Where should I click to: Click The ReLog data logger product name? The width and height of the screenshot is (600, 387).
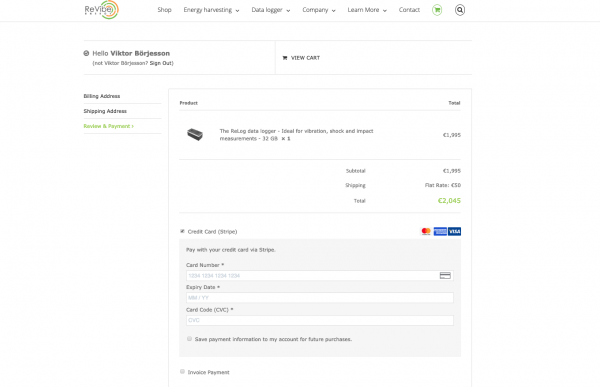pos(296,135)
